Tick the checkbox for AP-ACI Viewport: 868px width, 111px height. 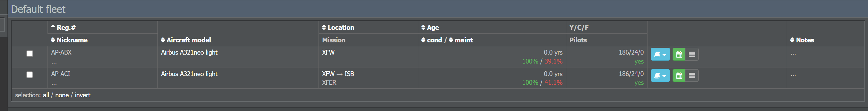pyautogui.click(x=30, y=75)
